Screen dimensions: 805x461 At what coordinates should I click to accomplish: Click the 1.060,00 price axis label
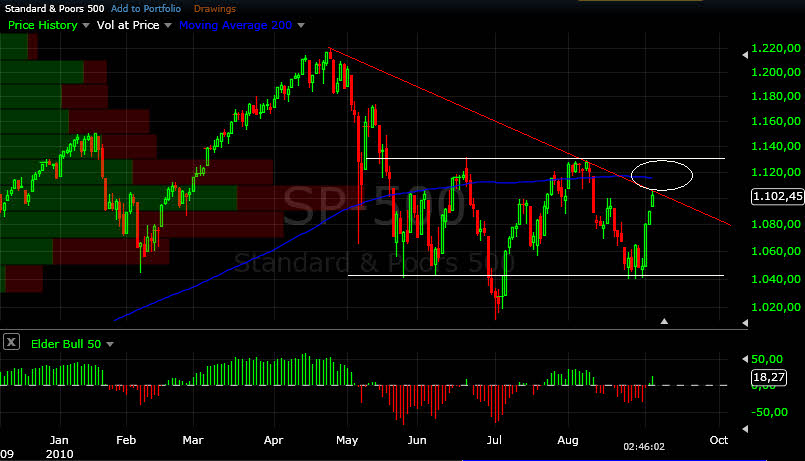[776, 251]
